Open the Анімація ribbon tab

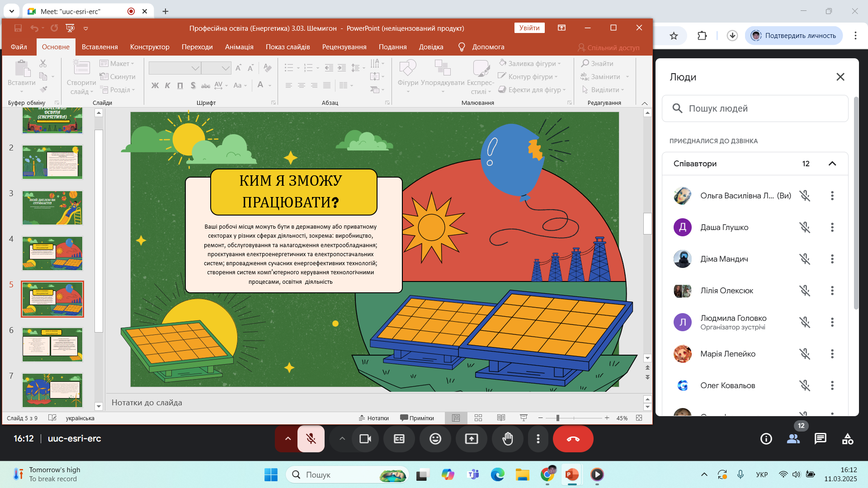239,47
